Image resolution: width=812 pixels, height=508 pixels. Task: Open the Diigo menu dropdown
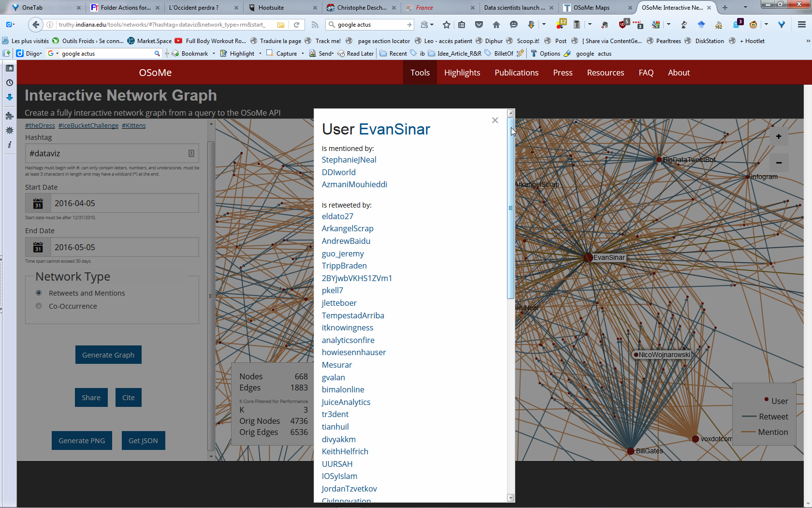[33, 53]
